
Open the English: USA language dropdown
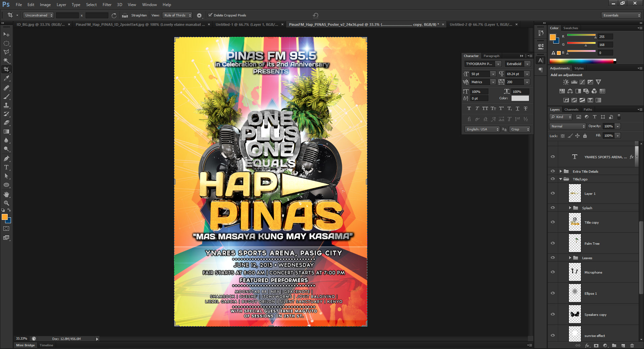(x=482, y=129)
